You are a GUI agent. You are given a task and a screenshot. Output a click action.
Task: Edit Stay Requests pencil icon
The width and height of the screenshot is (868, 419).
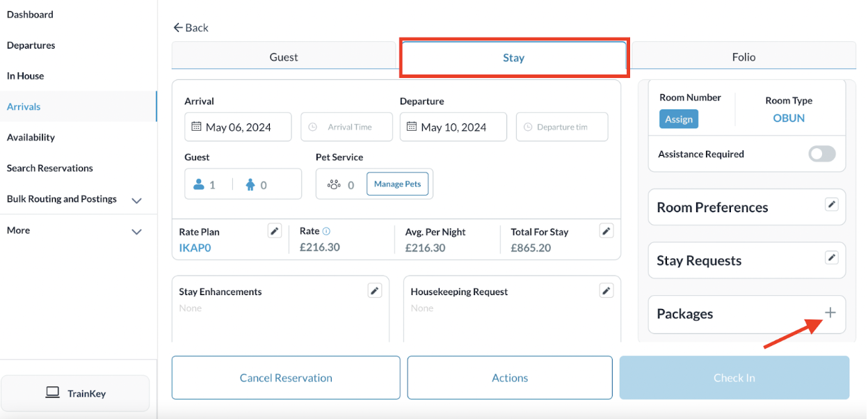coord(831,258)
